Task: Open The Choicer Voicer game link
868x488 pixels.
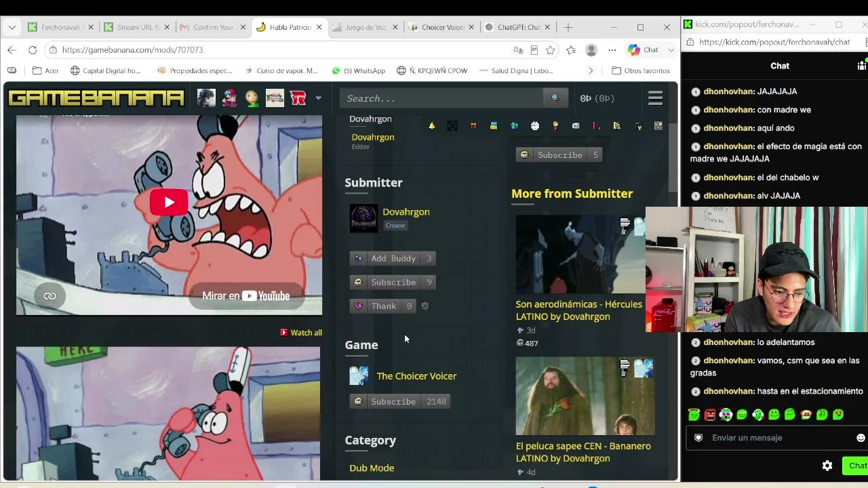Action: (416, 376)
